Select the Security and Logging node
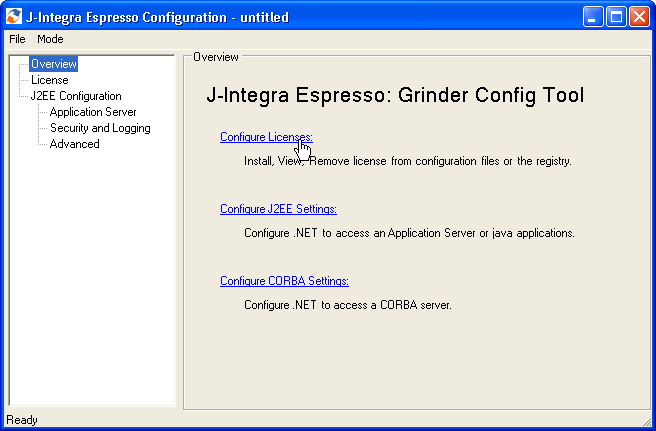This screenshot has width=656, height=431. pos(100,128)
